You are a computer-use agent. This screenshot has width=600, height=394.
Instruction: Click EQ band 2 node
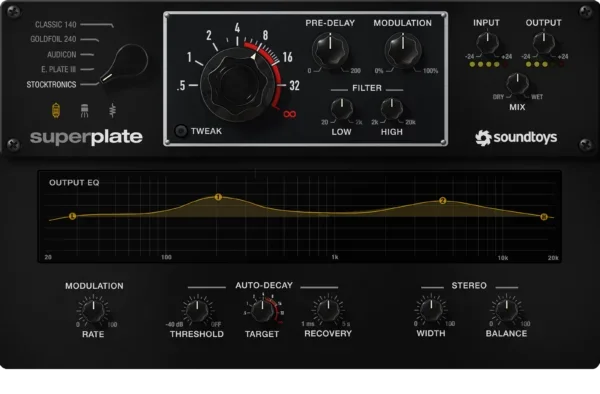coord(443,200)
